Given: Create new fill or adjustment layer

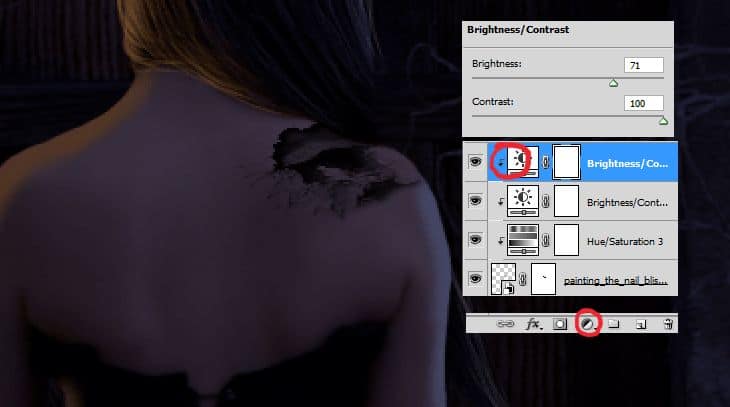Looking at the screenshot, I should point(588,324).
